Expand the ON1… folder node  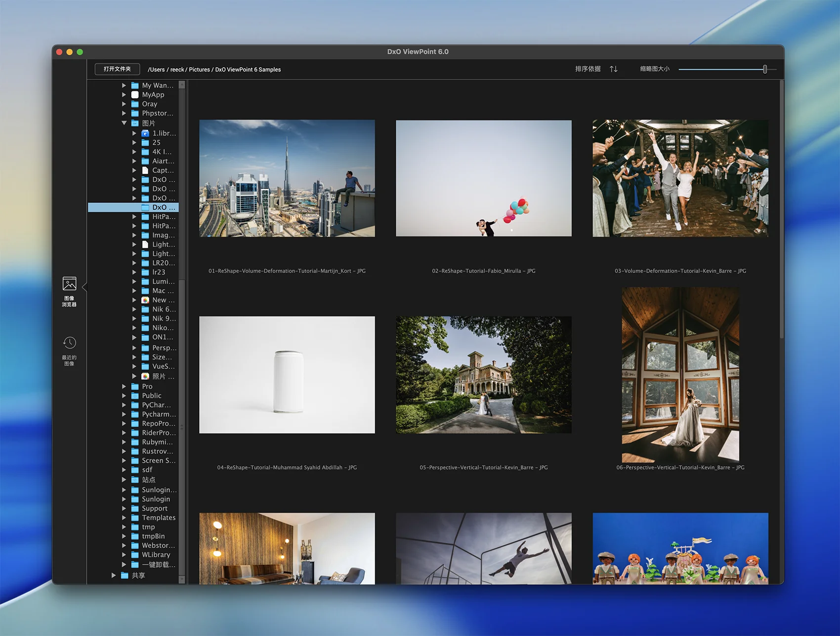point(134,337)
